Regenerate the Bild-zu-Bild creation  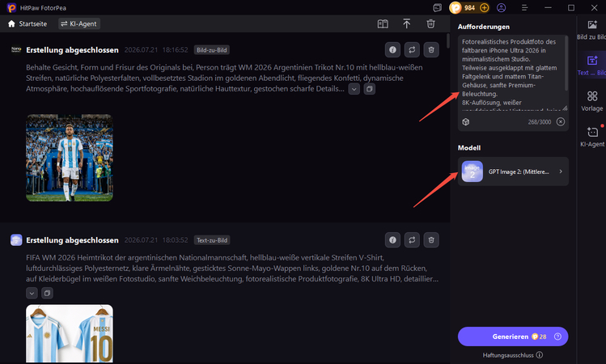point(412,50)
